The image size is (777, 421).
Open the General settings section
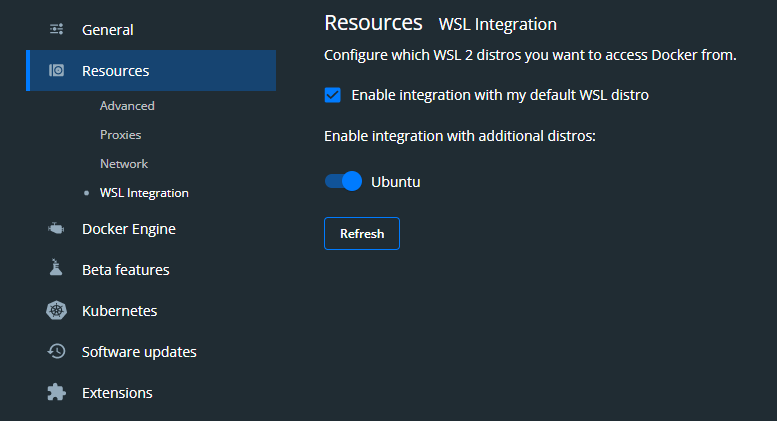pyautogui.click(x=108, y=30)
